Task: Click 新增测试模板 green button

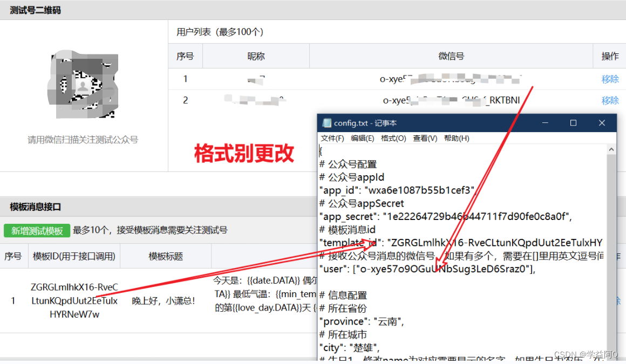Action: (x=37, y=230)
